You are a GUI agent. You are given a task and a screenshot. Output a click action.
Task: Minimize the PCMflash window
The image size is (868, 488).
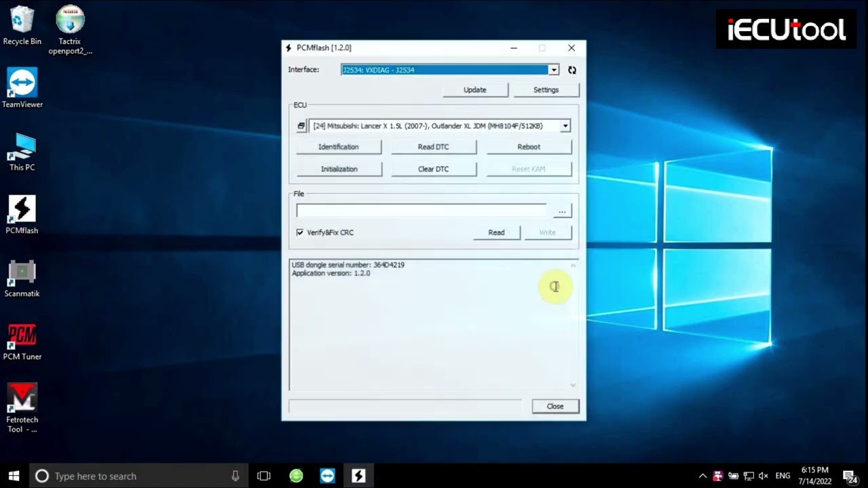[513, 48]
